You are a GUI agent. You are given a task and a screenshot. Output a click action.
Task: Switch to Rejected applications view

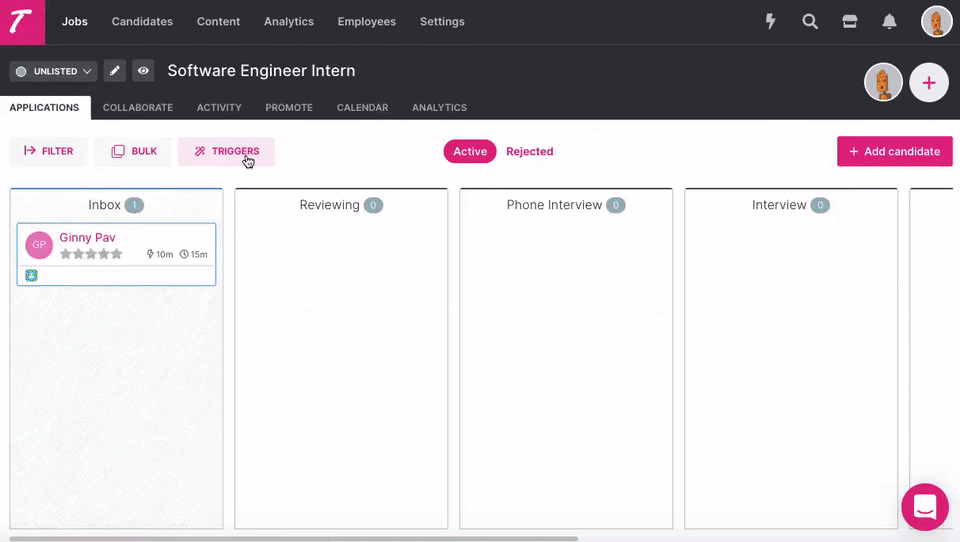[529, 151]
